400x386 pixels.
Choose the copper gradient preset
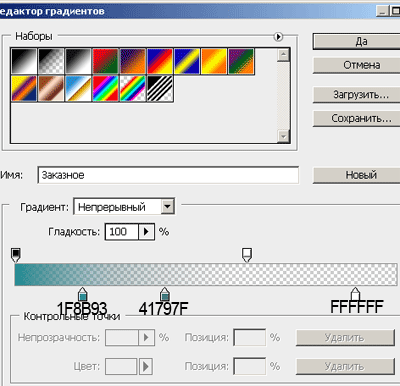coord(51,88)
